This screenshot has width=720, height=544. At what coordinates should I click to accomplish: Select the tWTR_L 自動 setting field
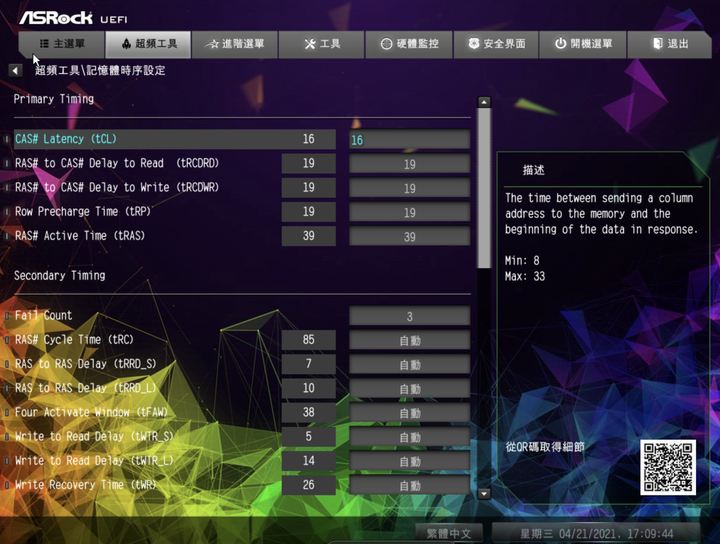(x=410, y=461)
